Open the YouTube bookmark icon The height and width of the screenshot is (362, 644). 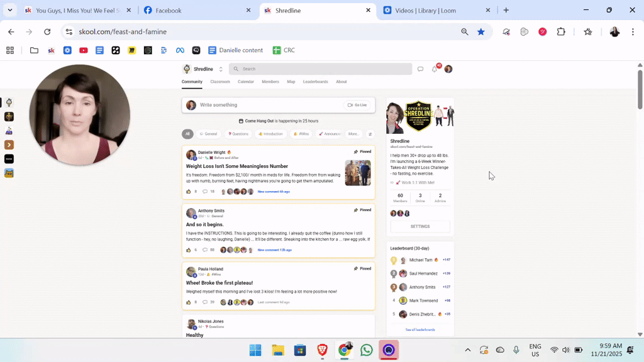pyautogui.click(x=83, y=50)
